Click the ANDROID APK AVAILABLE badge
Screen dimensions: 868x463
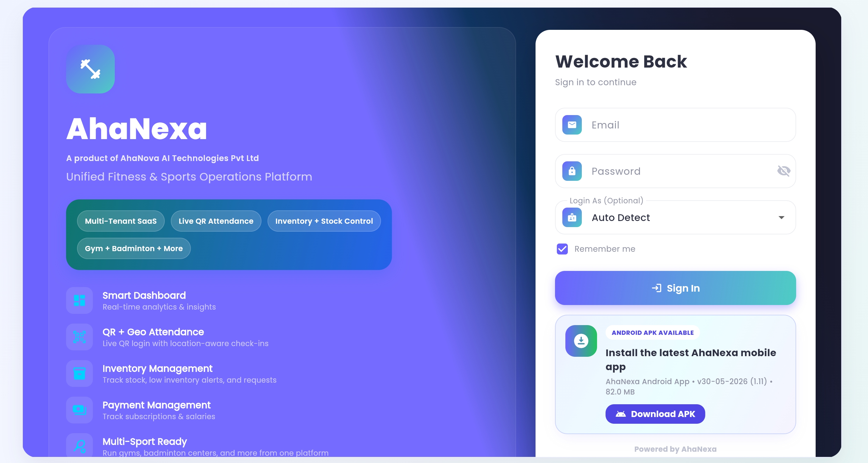point(652,333)
